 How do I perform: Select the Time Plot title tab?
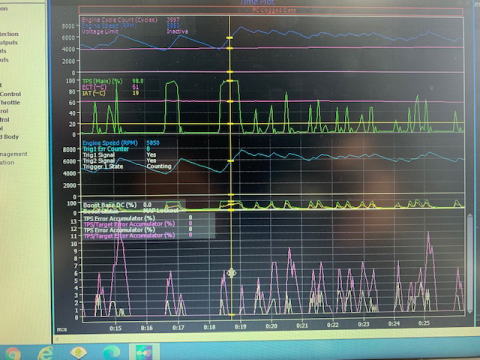(x=258, y=2)
